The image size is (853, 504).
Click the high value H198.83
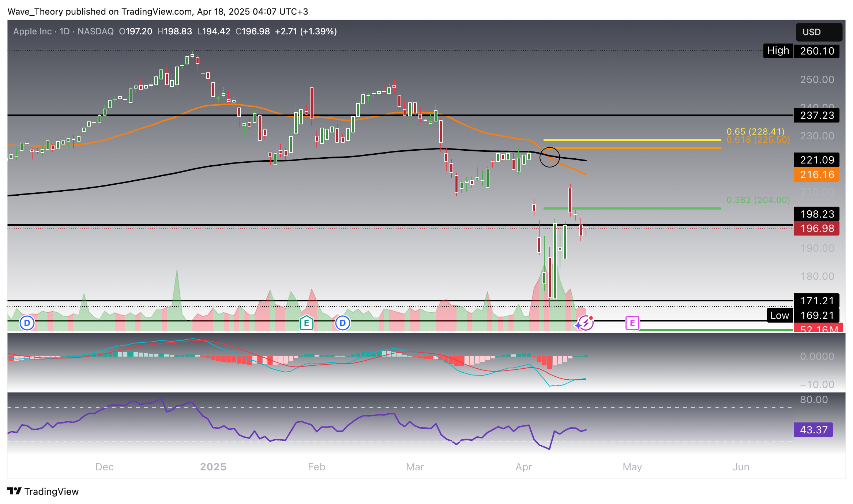click(174, 31)
